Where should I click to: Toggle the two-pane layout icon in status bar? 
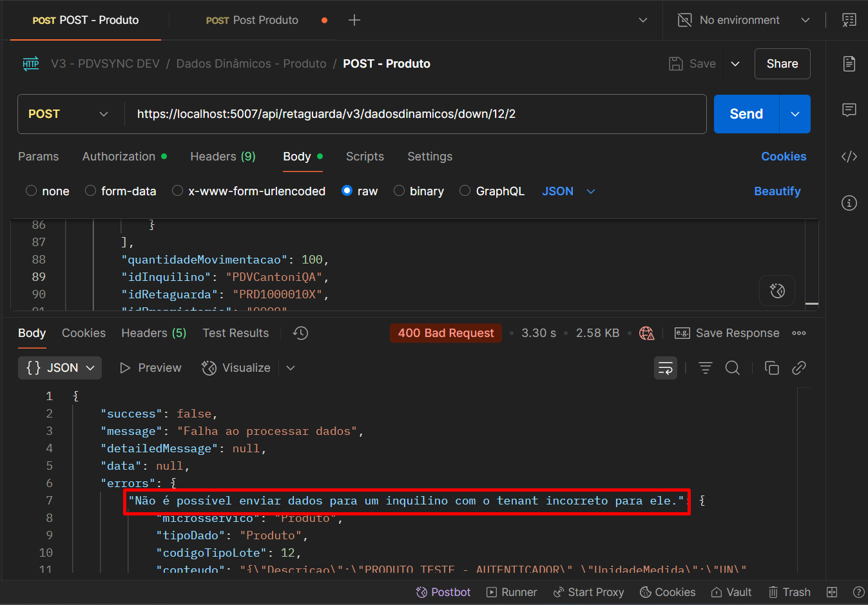(x=832, y=592)
